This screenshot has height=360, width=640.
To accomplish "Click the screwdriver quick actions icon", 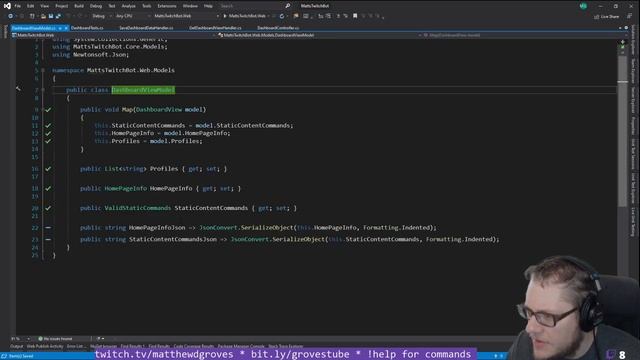I will 18,88.
